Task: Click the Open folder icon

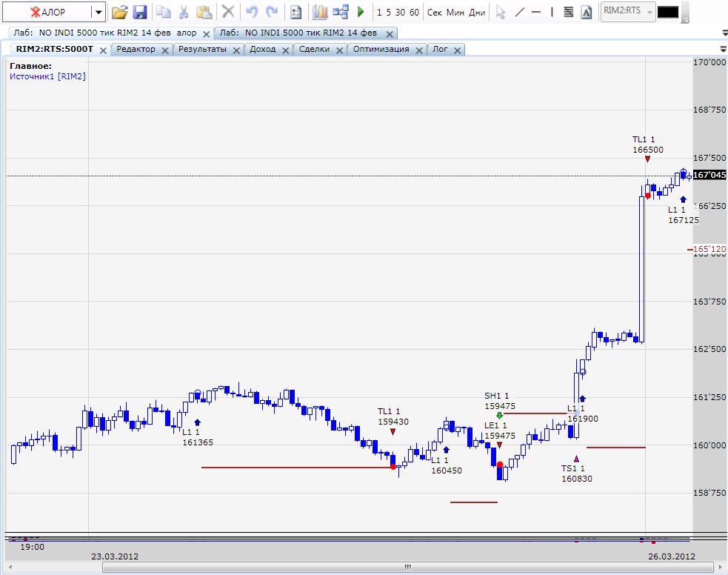Action: [x=119, y=13]
